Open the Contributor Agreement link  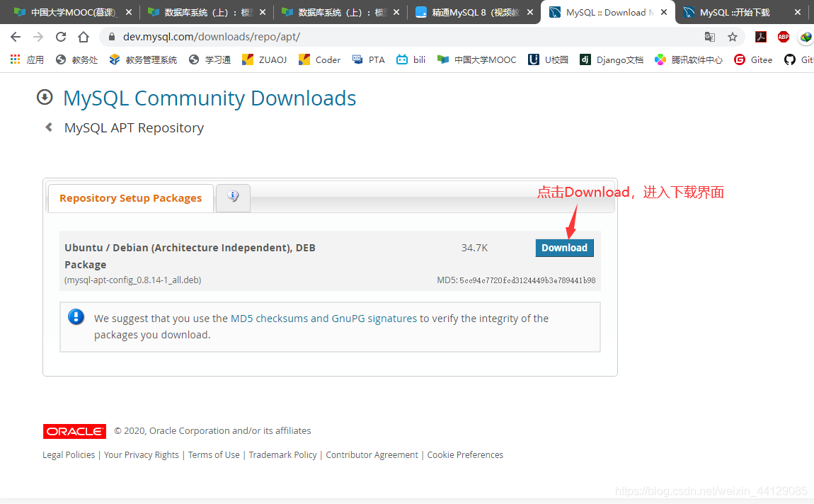tap(372, 454)
